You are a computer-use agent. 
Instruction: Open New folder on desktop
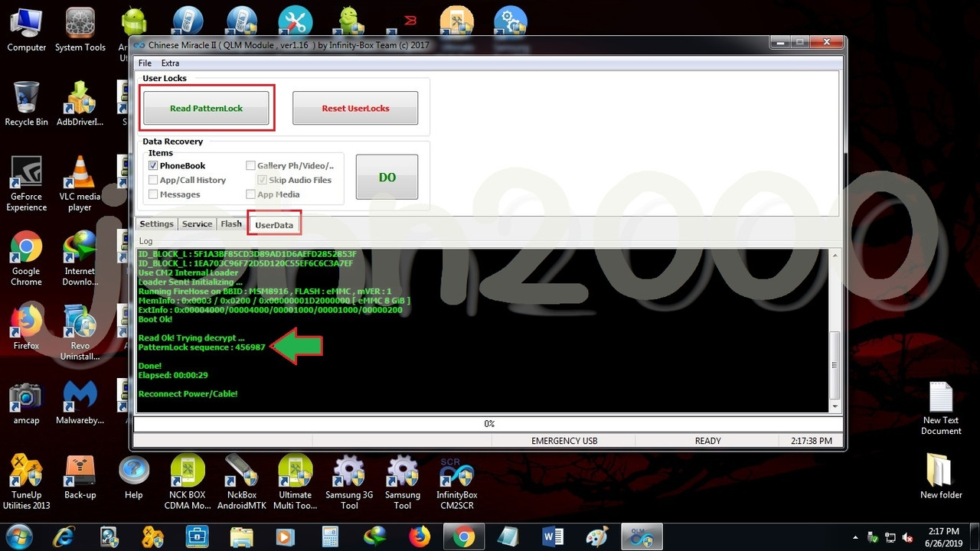click(x=941, y=476)
